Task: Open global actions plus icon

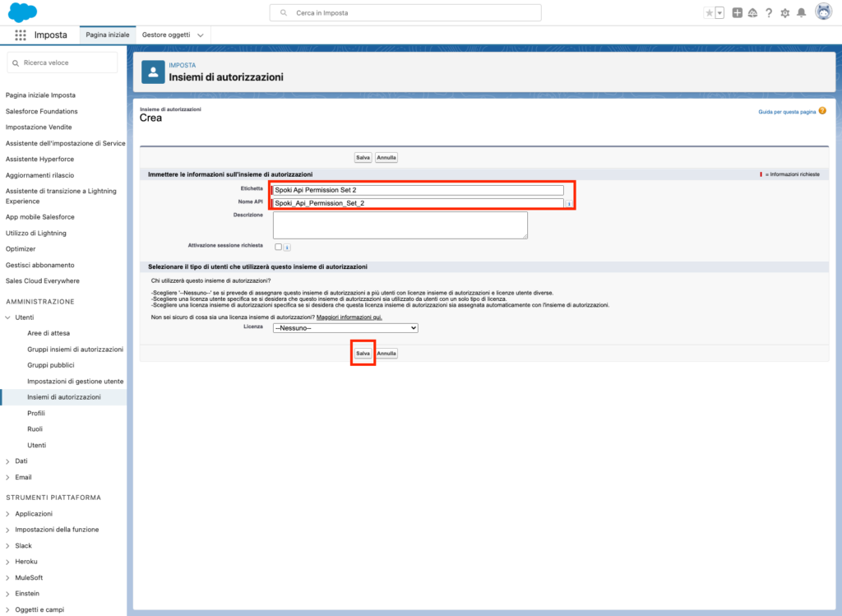Action: point(737,13)
